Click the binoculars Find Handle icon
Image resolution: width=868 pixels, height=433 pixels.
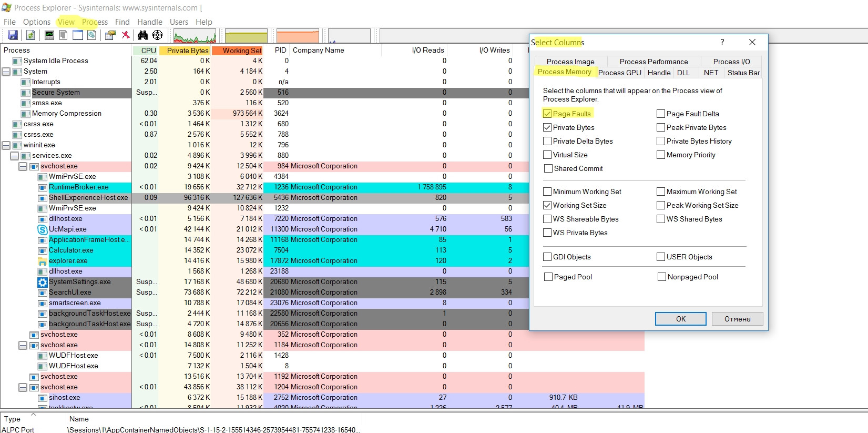[x=142, y=35]
